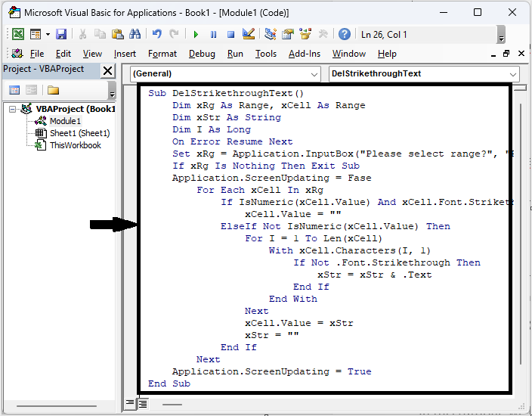Open the Insert menu
The width and height of the screenshot is (532, 416).
[x=125, y=54]
